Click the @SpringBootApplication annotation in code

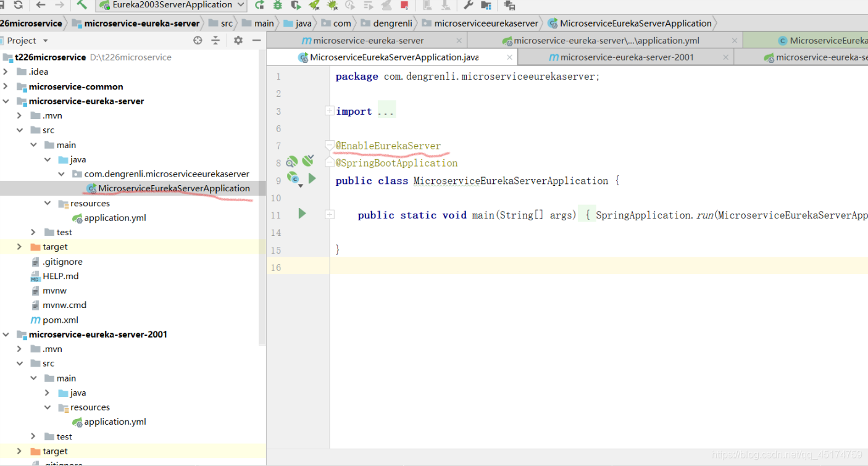click(x=396, y=163)
